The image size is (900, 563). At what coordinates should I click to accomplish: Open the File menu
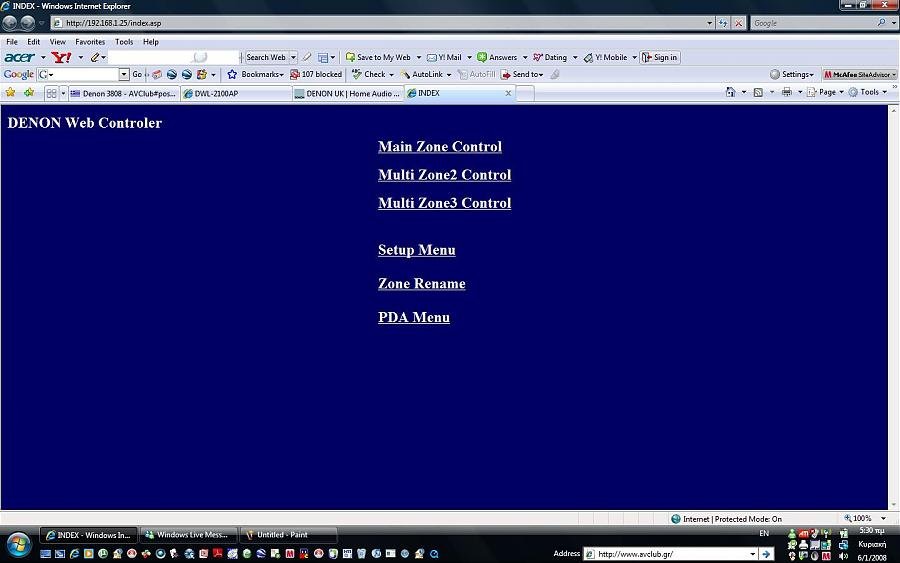11,42
